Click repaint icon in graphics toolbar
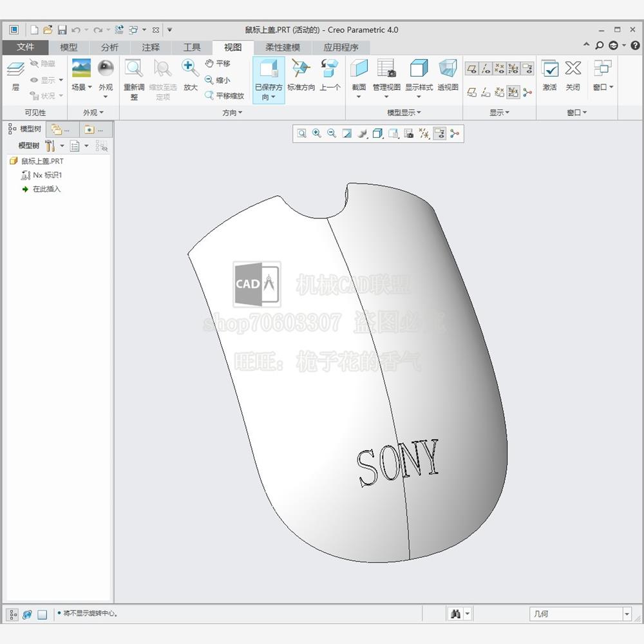 347,133
